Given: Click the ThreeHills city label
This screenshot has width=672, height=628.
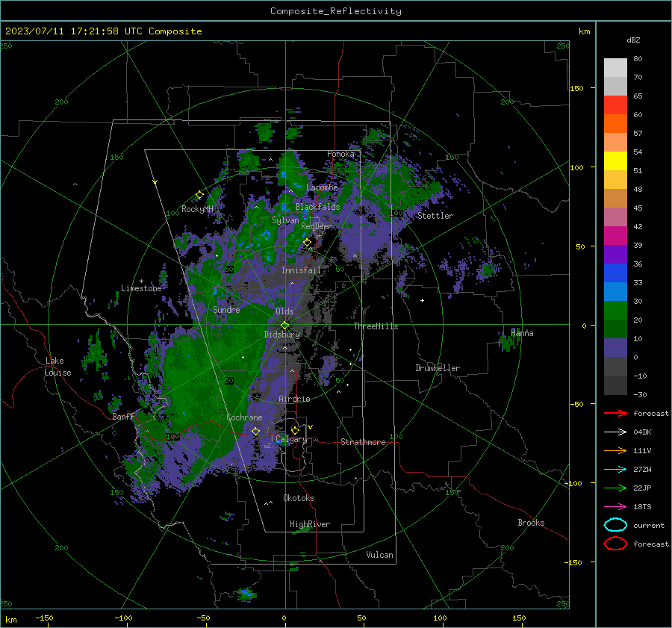Looking at the screenshot, I should pos(376,326).
